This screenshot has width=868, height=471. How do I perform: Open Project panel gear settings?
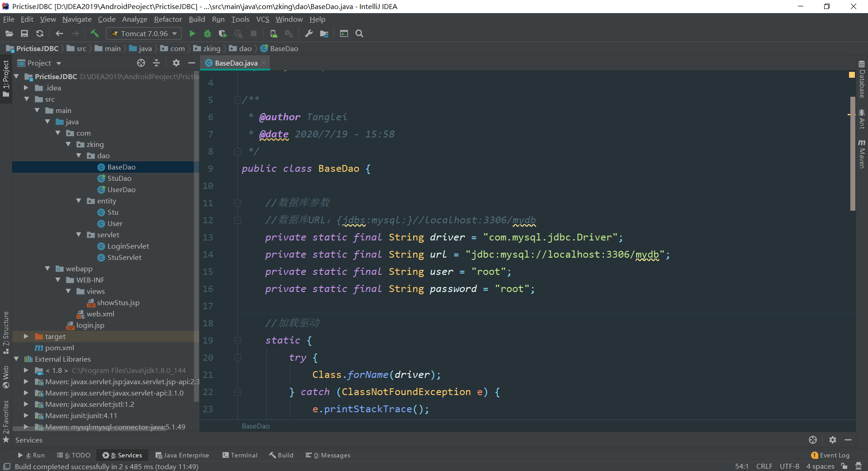pyautogui.click(x=176, y=63)
